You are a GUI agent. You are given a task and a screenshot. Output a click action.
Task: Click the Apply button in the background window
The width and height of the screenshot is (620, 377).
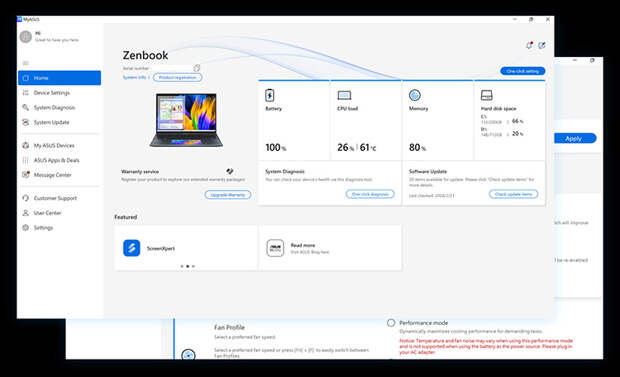(575, 138)
